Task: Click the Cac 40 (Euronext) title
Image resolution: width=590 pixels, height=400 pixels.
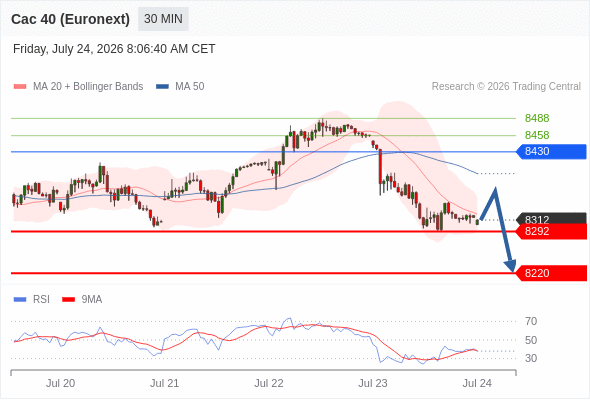Action: [70, 19]
